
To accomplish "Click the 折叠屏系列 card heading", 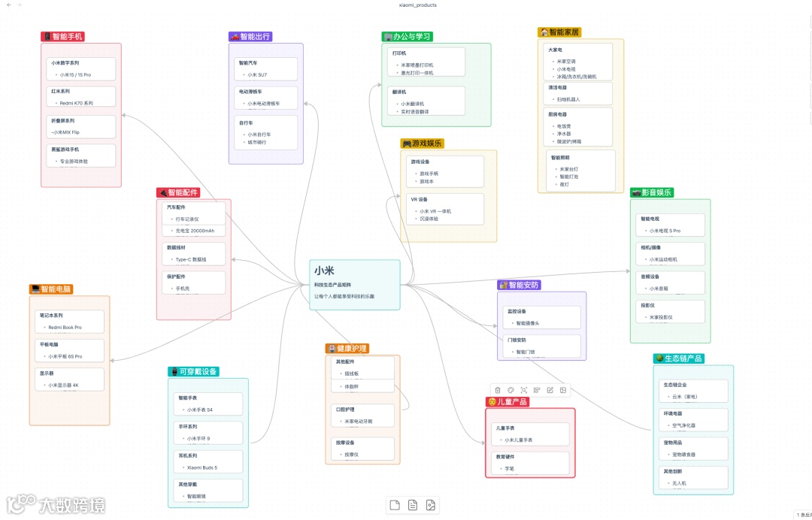I will 62,120.
